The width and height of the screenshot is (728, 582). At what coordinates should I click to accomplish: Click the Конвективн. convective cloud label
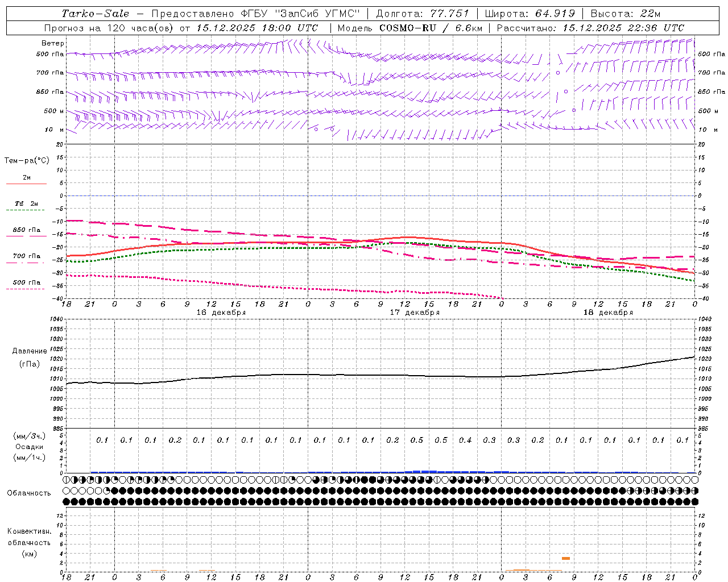[x=30, y=531]
